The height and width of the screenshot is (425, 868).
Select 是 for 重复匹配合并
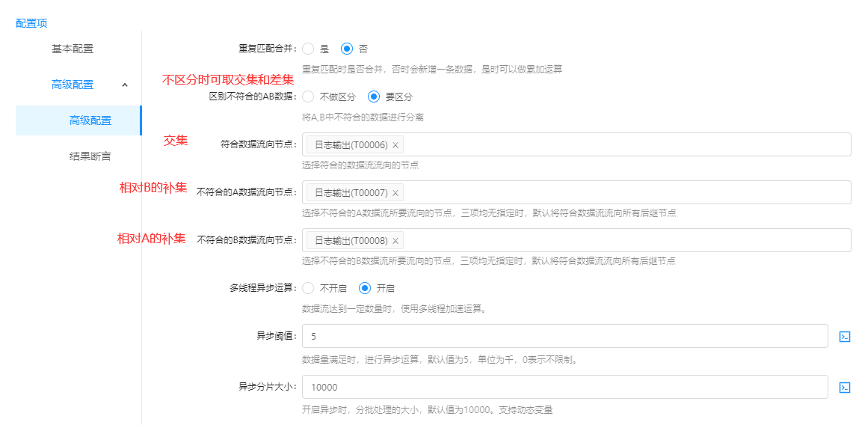coord(308,49)
